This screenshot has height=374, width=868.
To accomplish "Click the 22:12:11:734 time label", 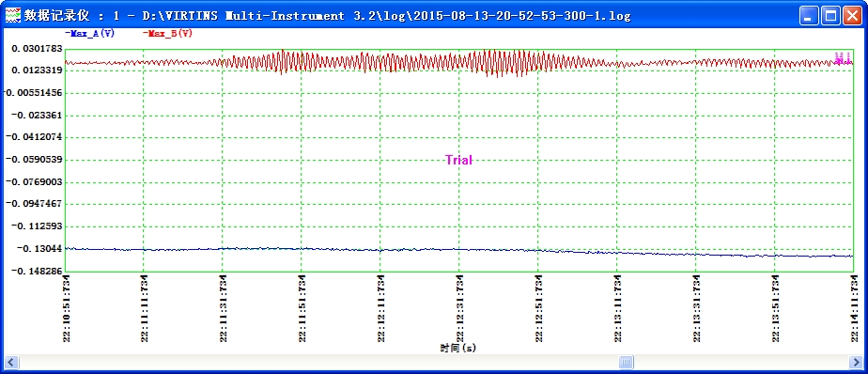I will tap(380, 307).
